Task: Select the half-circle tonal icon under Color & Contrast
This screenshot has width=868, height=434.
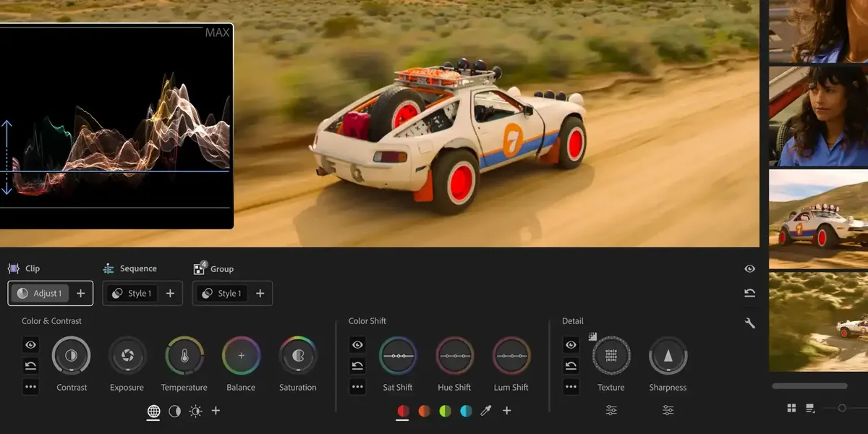Action: [x=174, y=411]
